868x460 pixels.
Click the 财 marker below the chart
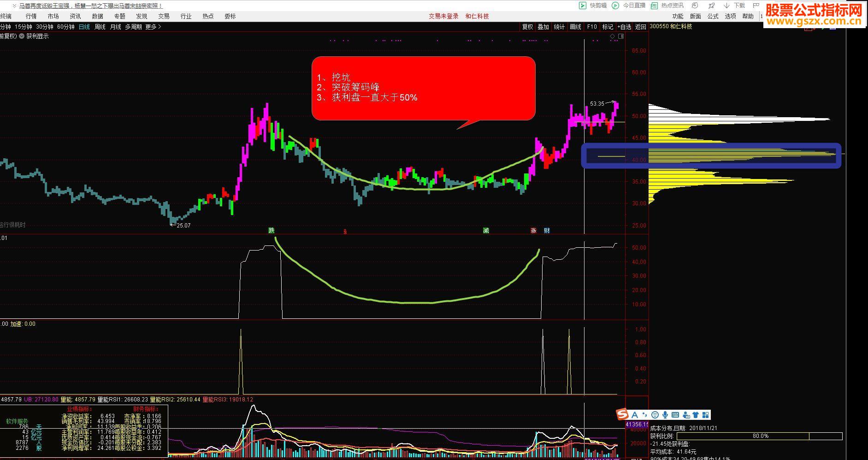pos(547,230)
